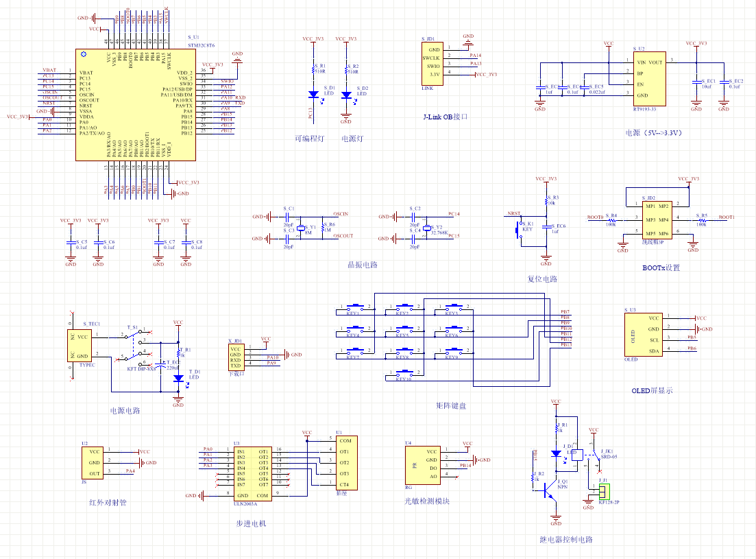The width and height of the screenshot is (756, 559).
Task: Select the U4 photoresistor module block
Action: pyautogui.click(x=424, y=464)
